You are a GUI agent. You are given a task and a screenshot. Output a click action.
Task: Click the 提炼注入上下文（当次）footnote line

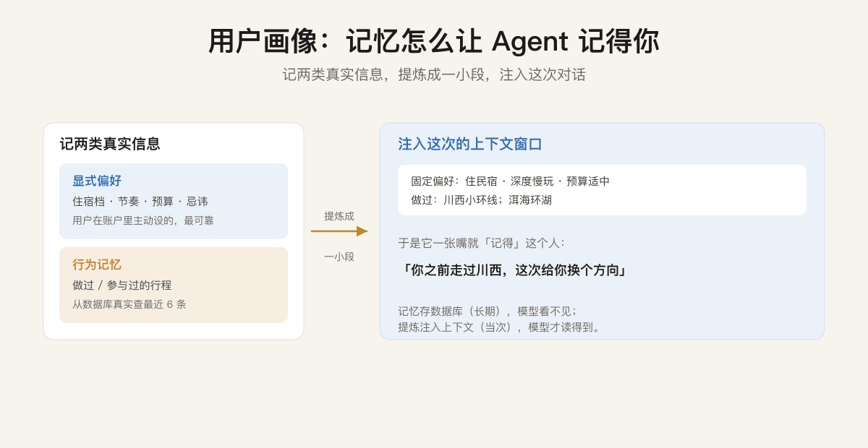(x=500, y=327)
